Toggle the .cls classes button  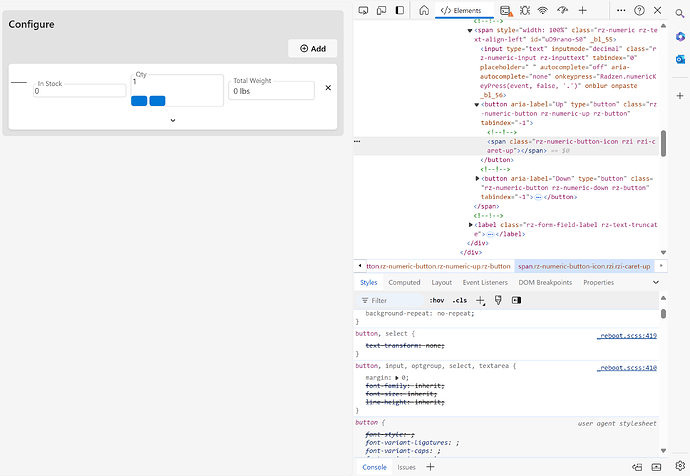(460, 300)
